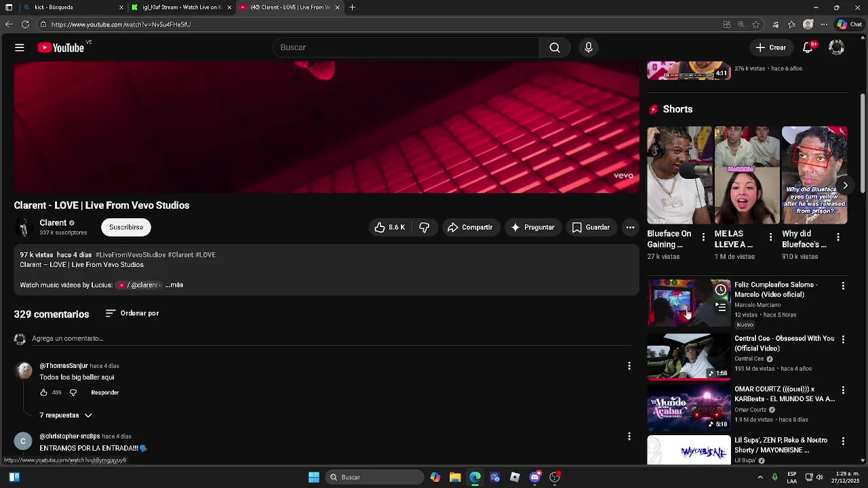The width and height of the screenshot is (868, 488).
Task: Like the video with thumbs up
Action: 389,228
